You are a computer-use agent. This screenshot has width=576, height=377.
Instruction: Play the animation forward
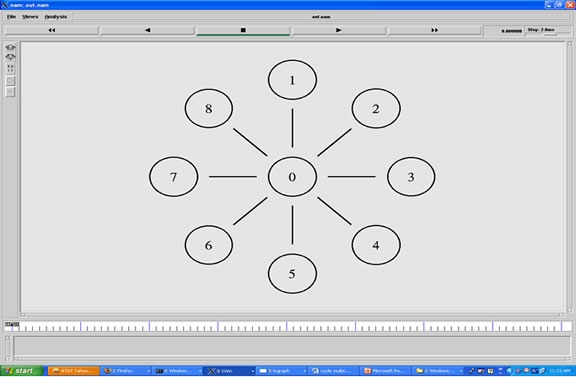(338, 30)
